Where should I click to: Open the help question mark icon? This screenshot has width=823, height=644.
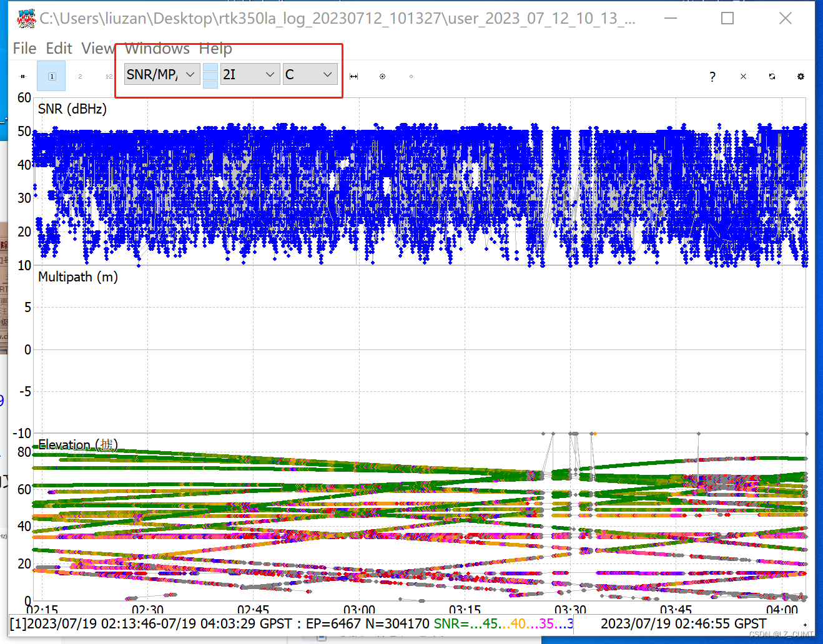712,77
